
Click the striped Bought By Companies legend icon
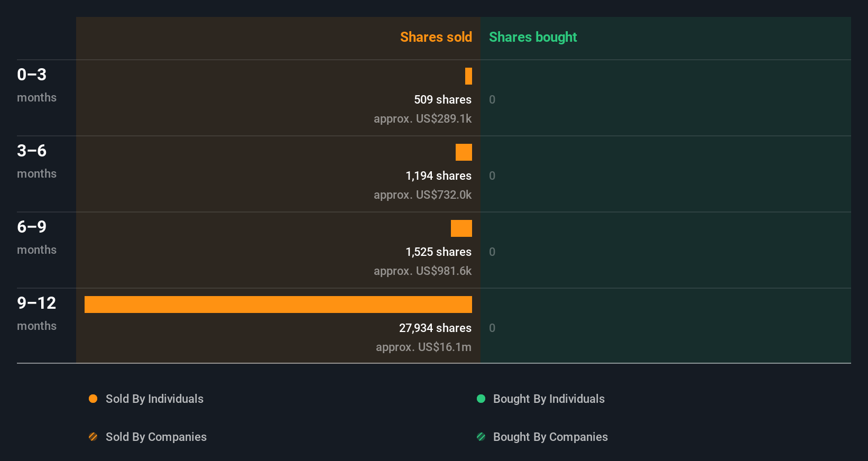pos(481,437)
